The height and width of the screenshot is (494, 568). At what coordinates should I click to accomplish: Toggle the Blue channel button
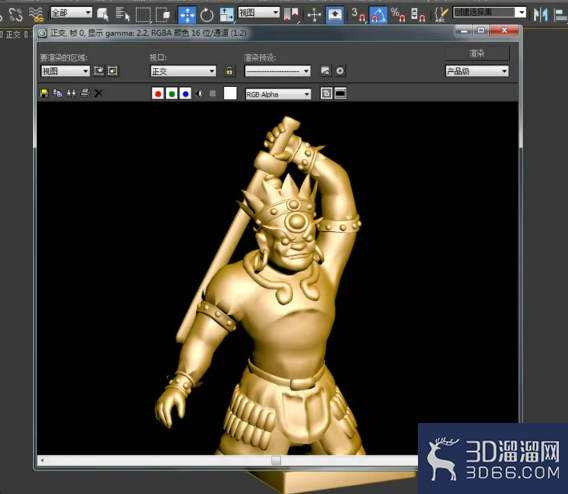185,94
